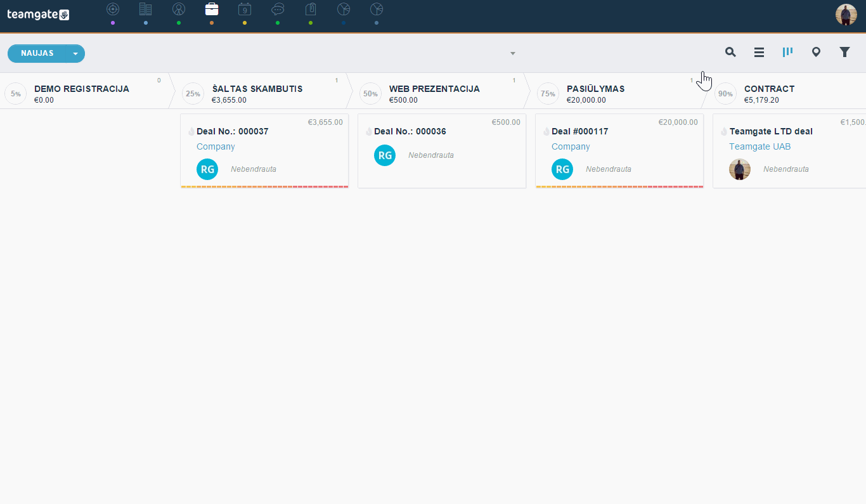Expand the NAUJAS button dropdown arrow
This screenshot has width=866, height=504.
pyautogui.click(x=75, y=54)
